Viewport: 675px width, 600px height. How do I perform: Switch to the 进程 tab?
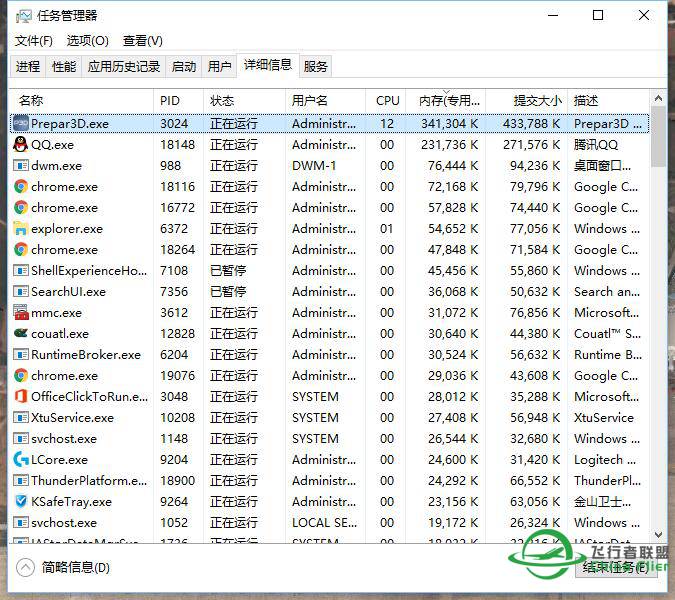coord(28,66)
